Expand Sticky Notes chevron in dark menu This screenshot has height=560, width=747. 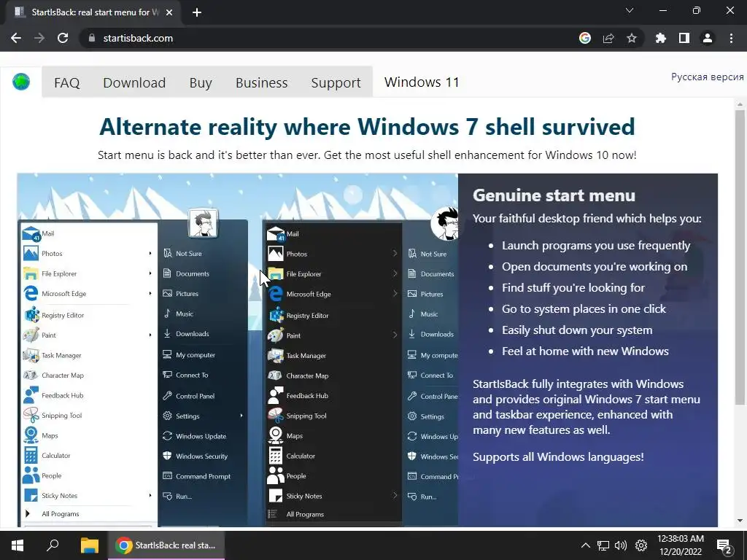coord(395,495)
